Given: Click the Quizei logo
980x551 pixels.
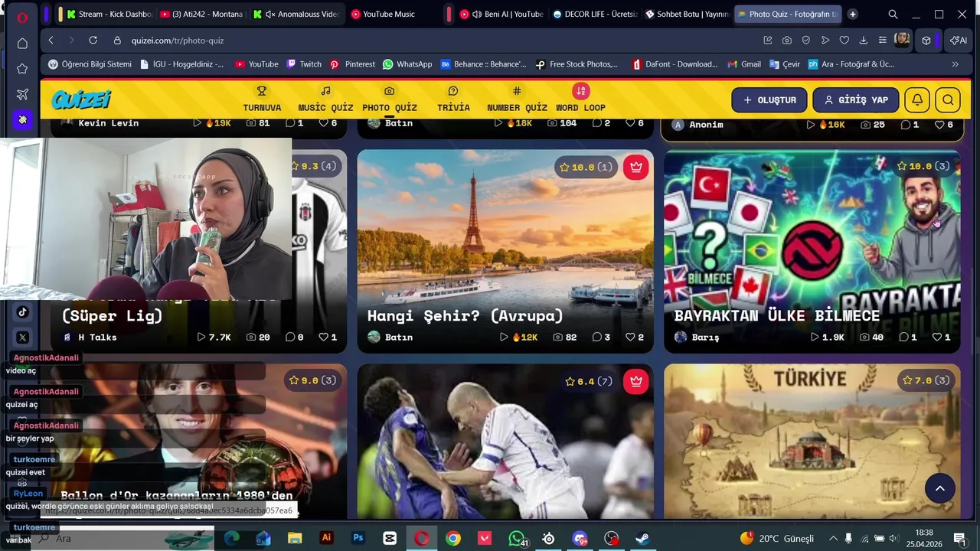Looking at the screenshot, I should (x=81, y=99).
